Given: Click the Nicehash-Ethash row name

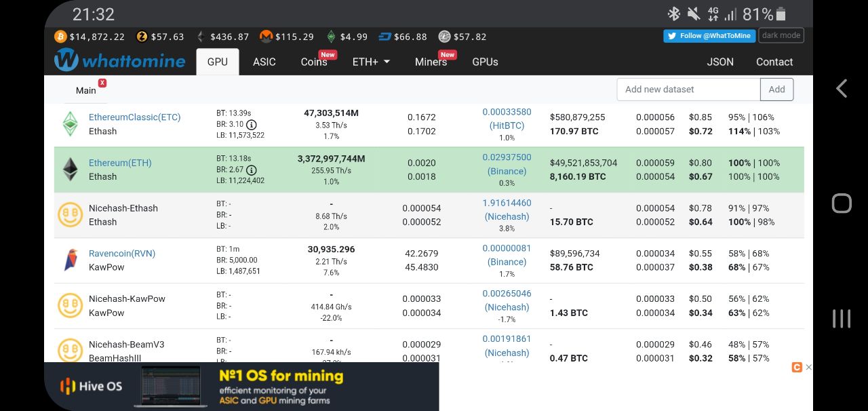Looking at the screenshot, I should point(123,208).
